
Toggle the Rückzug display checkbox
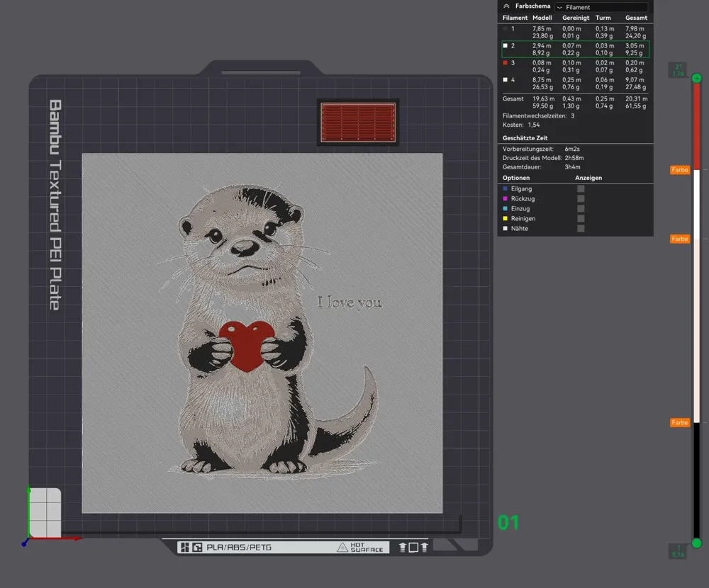(581, 199)
